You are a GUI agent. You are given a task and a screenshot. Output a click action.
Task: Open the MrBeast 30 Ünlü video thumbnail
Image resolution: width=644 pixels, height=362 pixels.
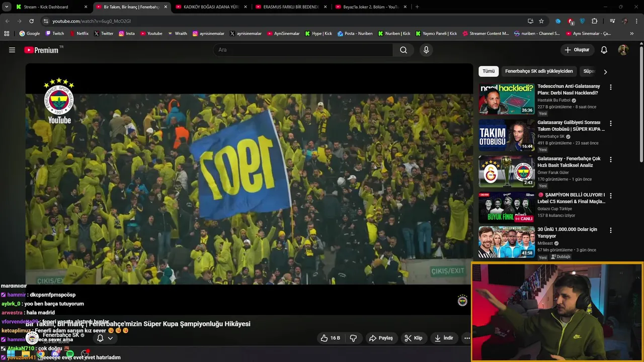coord(507,242)
